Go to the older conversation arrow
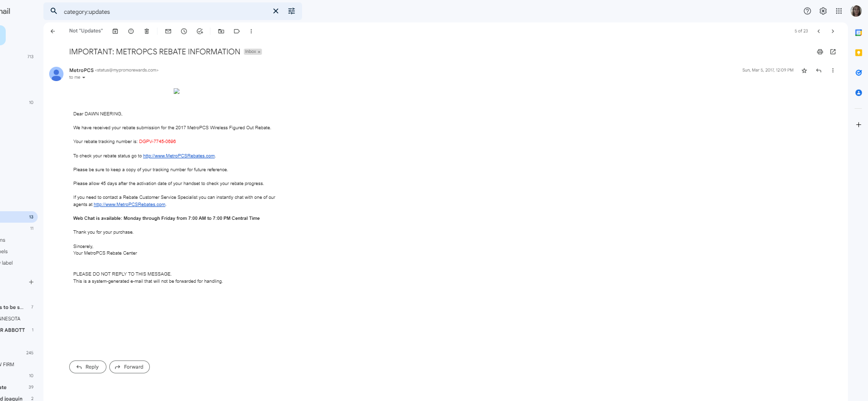This screenshot has height=401, width=868. (x=833, y=31)
